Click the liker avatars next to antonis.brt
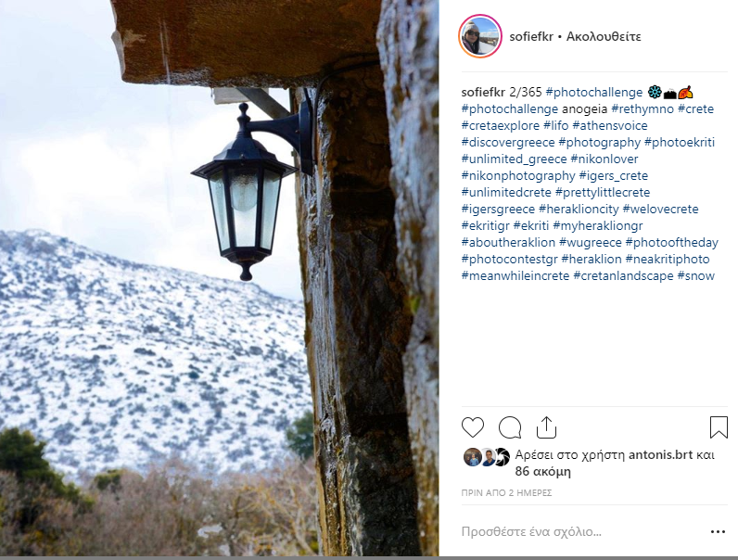 [486, 457]
